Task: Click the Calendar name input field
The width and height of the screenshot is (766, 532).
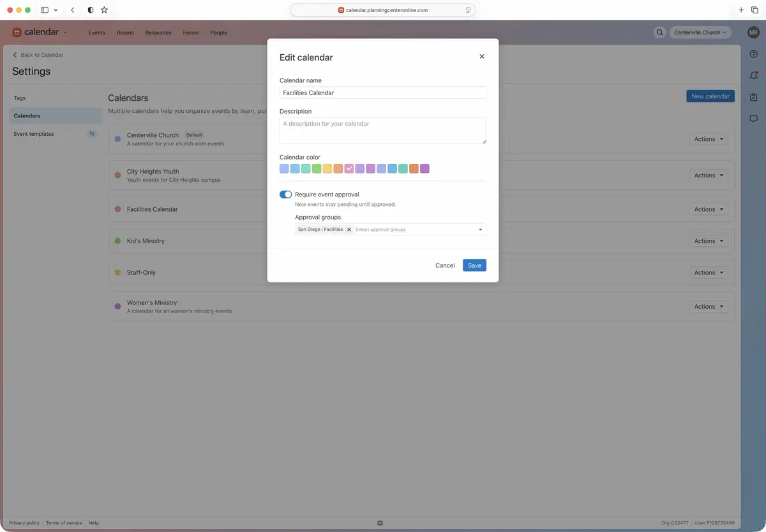Action: [x=383, y=92]
